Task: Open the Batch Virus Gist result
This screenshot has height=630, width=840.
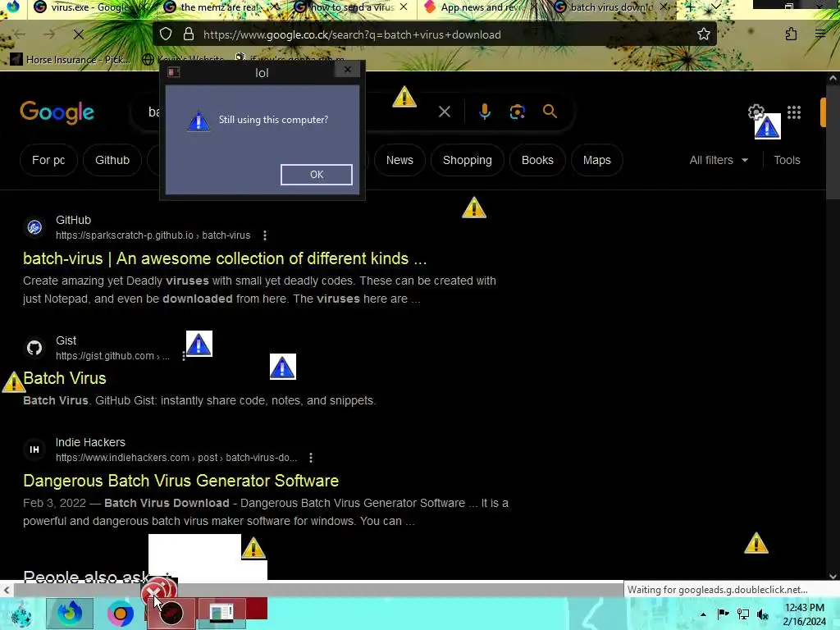Action: point(65,378)
